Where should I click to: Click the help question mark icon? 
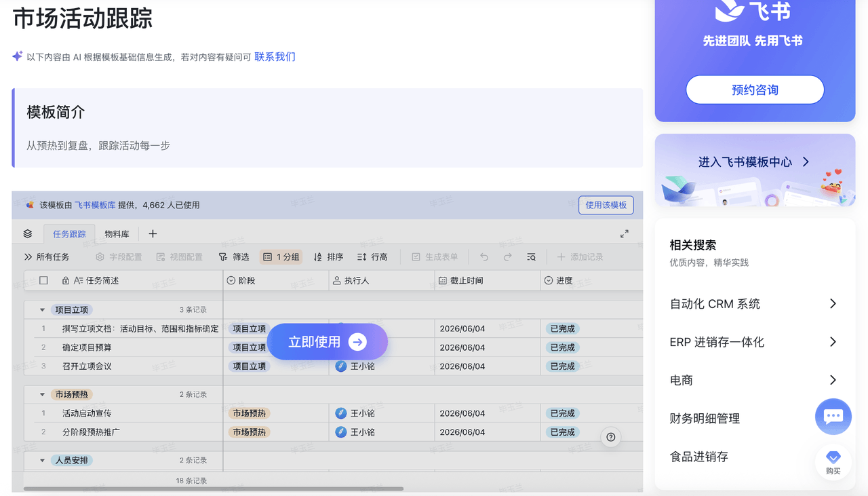[x=611, y=437]
